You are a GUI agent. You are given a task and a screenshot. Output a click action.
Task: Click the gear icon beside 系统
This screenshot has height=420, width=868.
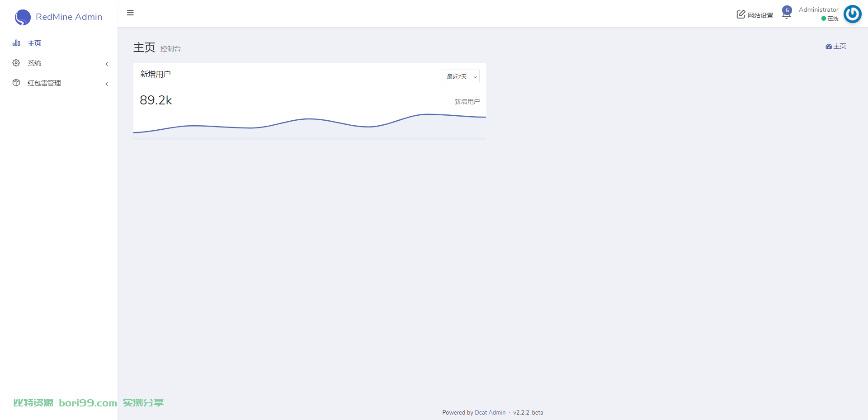pyautogui.click(x=16, y=63)
